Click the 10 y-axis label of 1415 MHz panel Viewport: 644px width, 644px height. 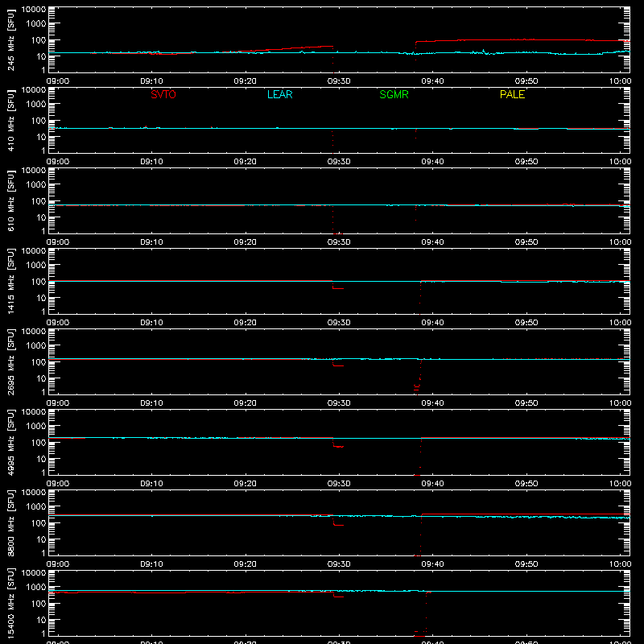[x=41, y=298]
